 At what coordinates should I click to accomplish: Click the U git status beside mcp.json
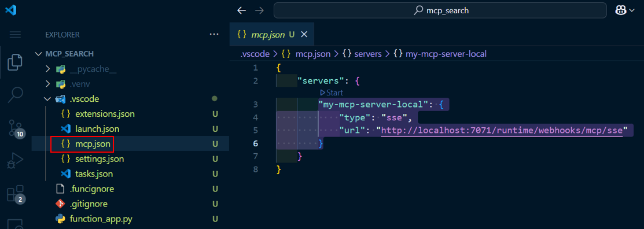215,144
